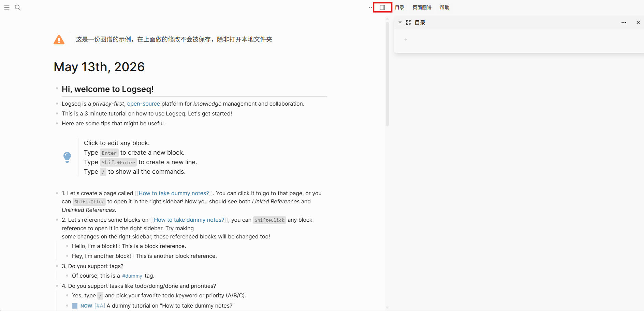This screenshot has width=644, height=312.
Task: Open the top toolbar three-dot more menu
Action: pyautogui.click(x=370, y=7)
